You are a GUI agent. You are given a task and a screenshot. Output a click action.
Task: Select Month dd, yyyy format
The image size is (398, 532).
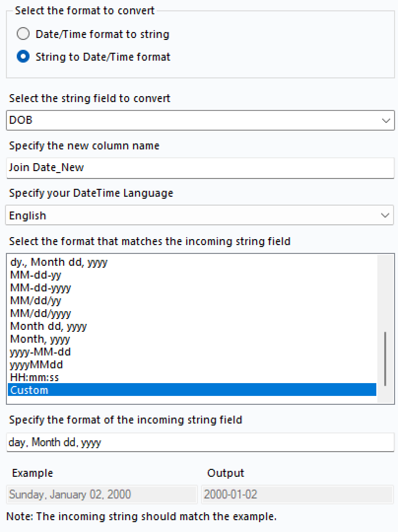pos(48,326)
